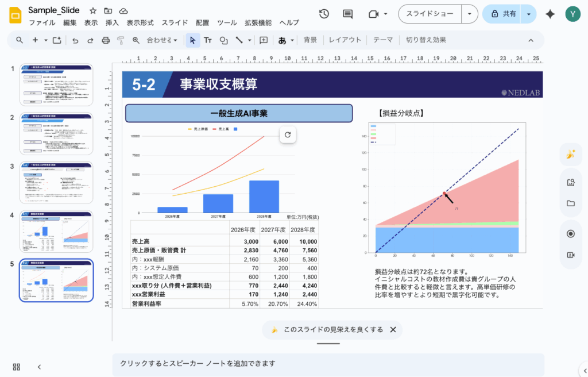Star the Sample_Slide document
Image resolution: width=588 pixels, height=377 pixels.
click(x=93, y=11)
